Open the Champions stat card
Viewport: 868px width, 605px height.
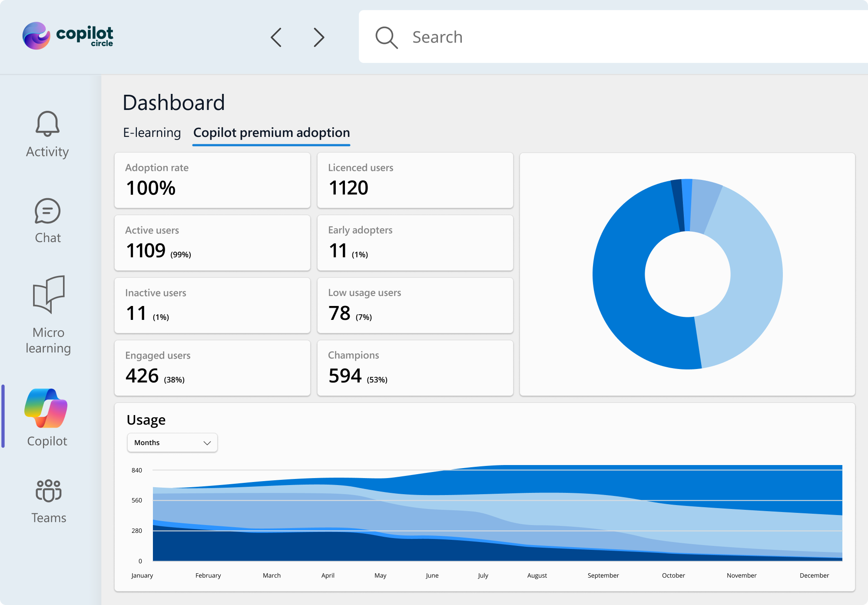[x=415, y=368]
